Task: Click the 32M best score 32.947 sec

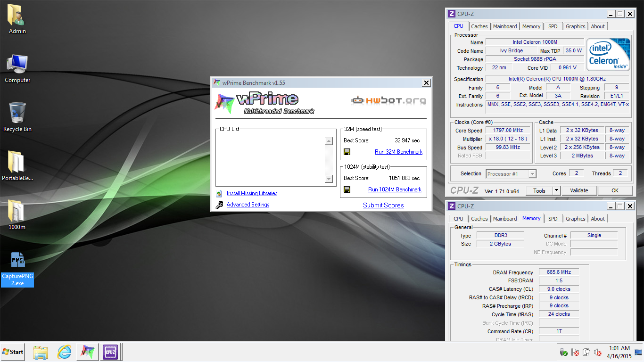Action: coord(407,140)
